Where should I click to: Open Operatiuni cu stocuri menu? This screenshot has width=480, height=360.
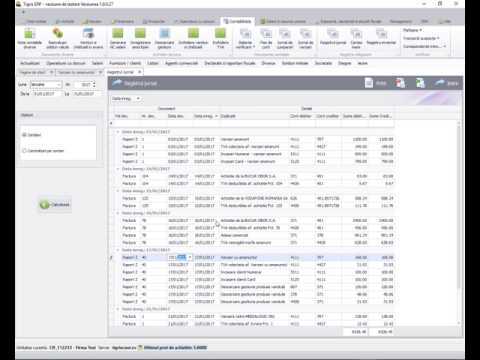point(66,63)
